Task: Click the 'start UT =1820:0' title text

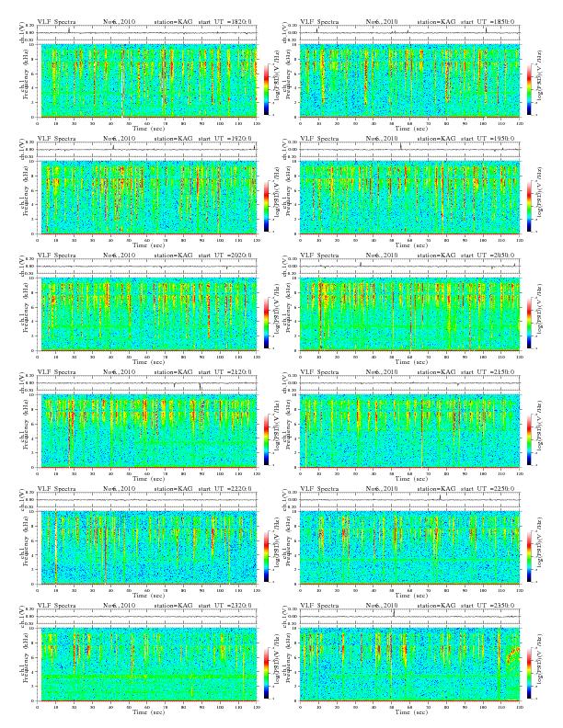Action: pyautogui.click(x=225, y=22)
